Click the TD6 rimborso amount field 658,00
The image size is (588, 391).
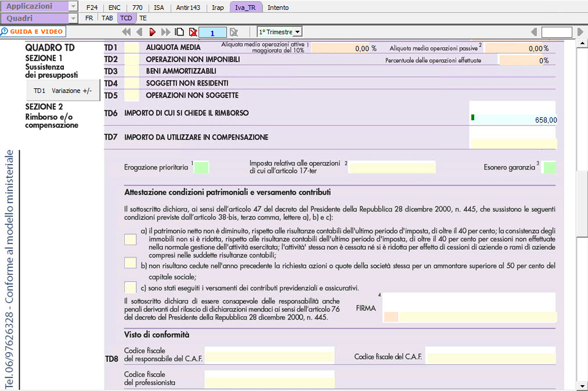514,120
